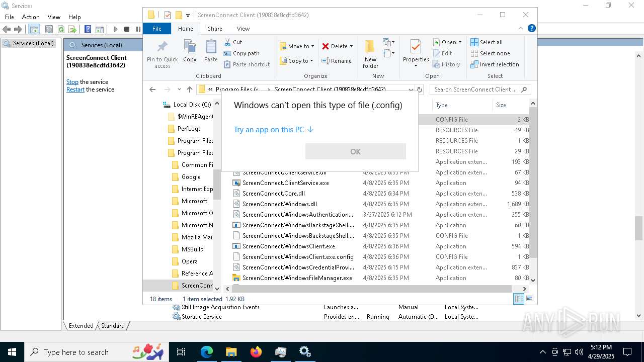The width and height of the screenshot is (644, 362).
Task: Click Select all in ribbon
Action: coord(487,42)
